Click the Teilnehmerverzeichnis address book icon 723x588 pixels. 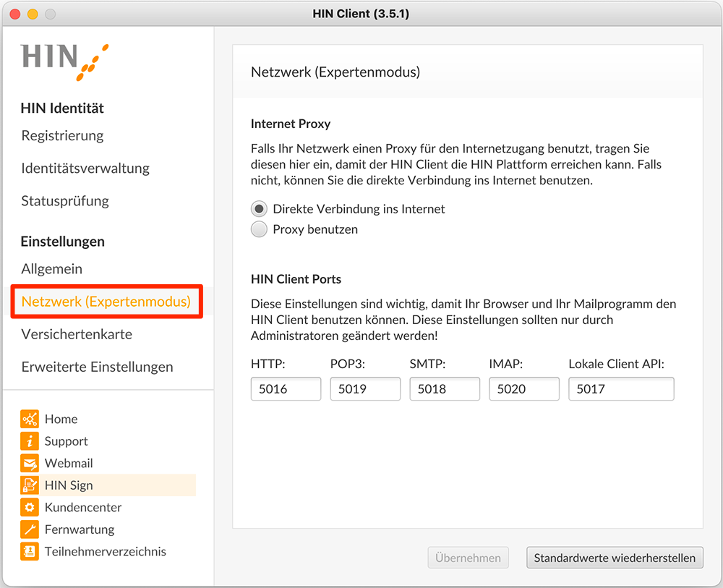(x=30, y=552)
